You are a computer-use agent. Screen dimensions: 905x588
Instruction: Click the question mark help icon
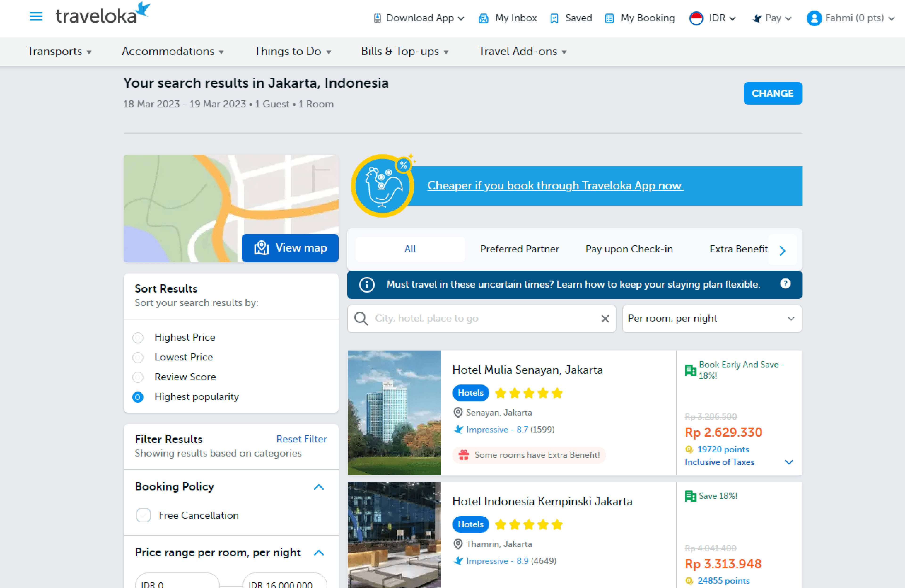785,284
